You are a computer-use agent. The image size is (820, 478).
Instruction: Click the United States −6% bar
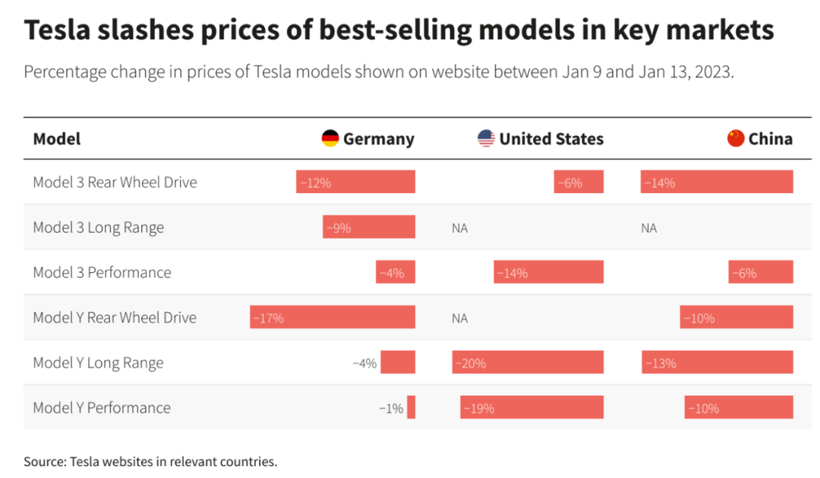tap(579, 182)
